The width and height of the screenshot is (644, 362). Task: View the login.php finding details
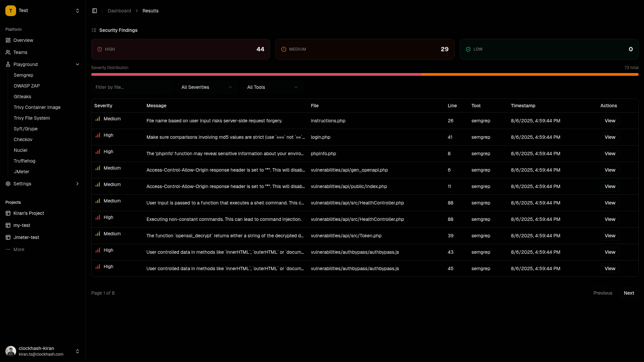click(x=610, y=137)
